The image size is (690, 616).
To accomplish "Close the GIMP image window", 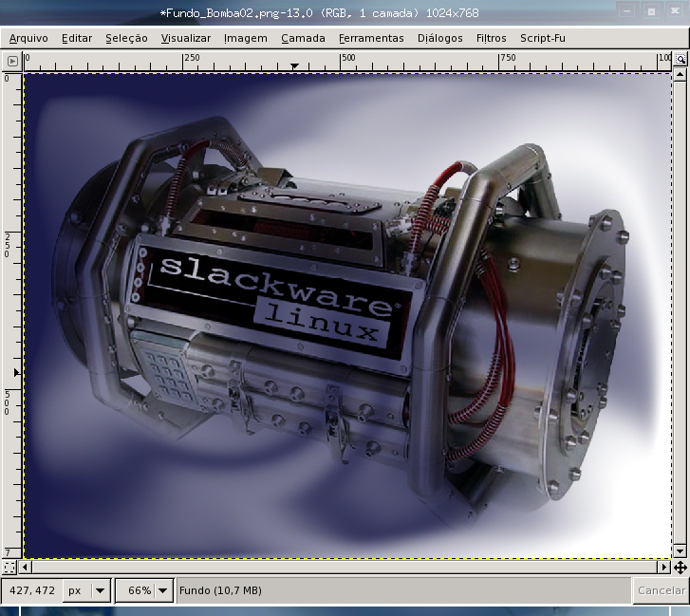I will coord(675,11).
